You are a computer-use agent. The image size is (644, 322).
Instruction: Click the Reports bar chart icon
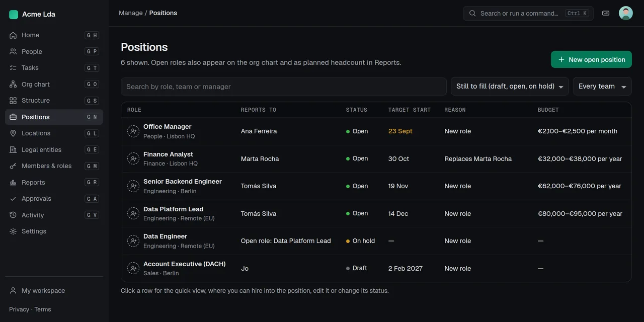coord(13,182)
